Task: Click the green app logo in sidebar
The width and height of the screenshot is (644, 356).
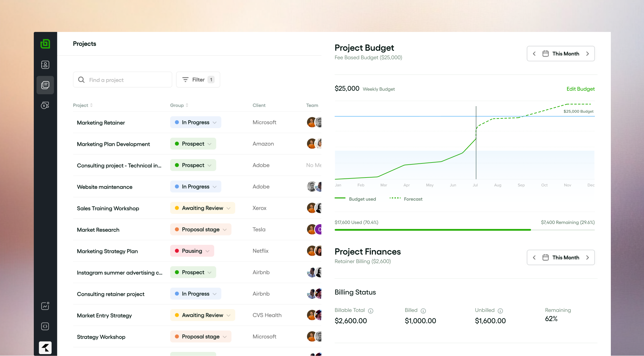Action: coord(45,44)
